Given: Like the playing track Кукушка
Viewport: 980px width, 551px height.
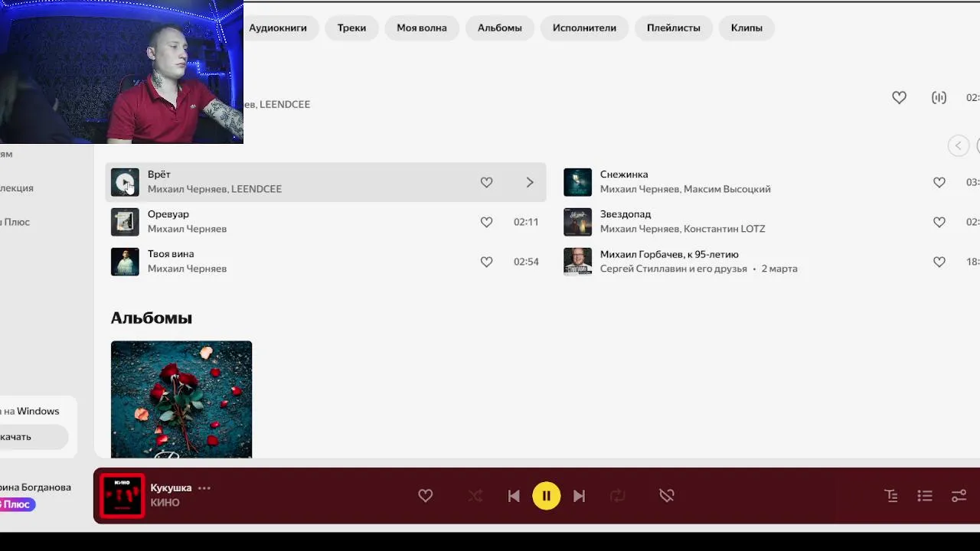Looking at the screenshot, I should coord(426,496).
